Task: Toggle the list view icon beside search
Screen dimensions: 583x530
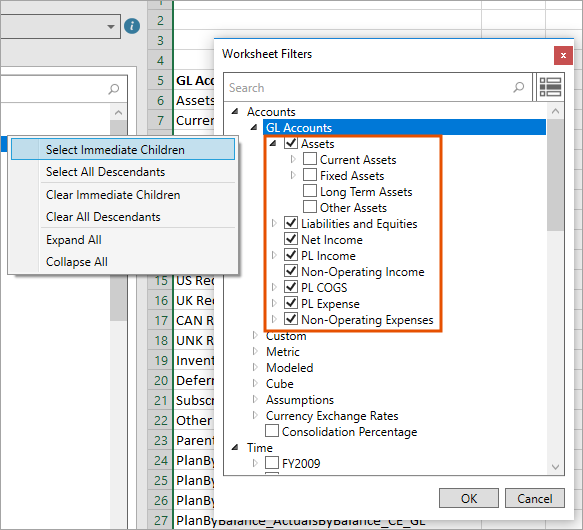Action: pyautogui.click(x=550, y=87)
